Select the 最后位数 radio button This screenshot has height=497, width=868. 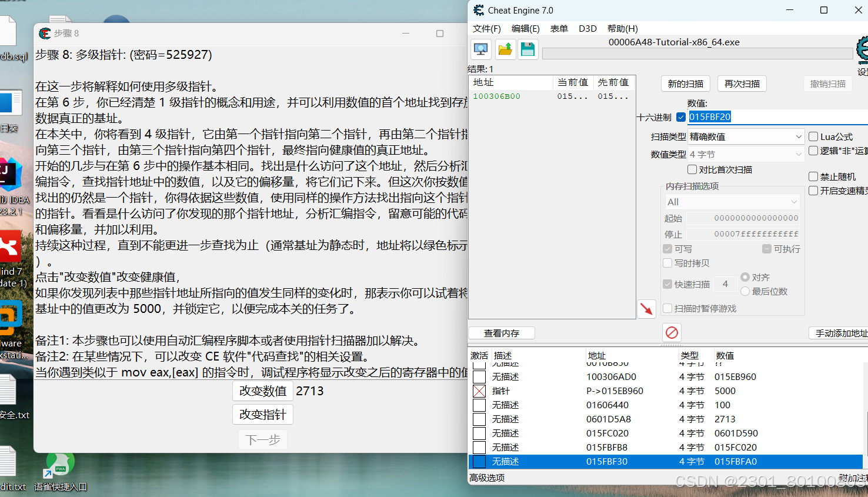click(x=745, y=291)
